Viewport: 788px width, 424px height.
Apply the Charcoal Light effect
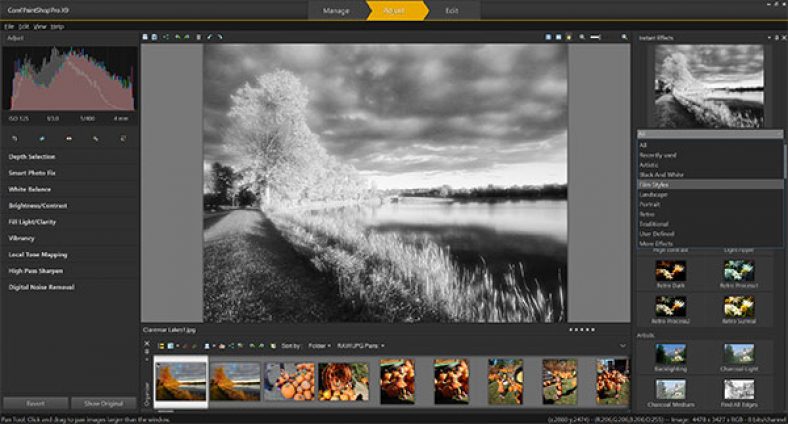(738, 354)
